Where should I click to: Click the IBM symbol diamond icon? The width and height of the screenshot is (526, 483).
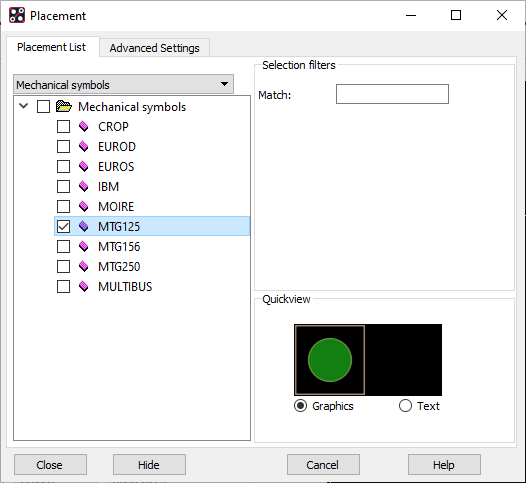tap(84, 186)
